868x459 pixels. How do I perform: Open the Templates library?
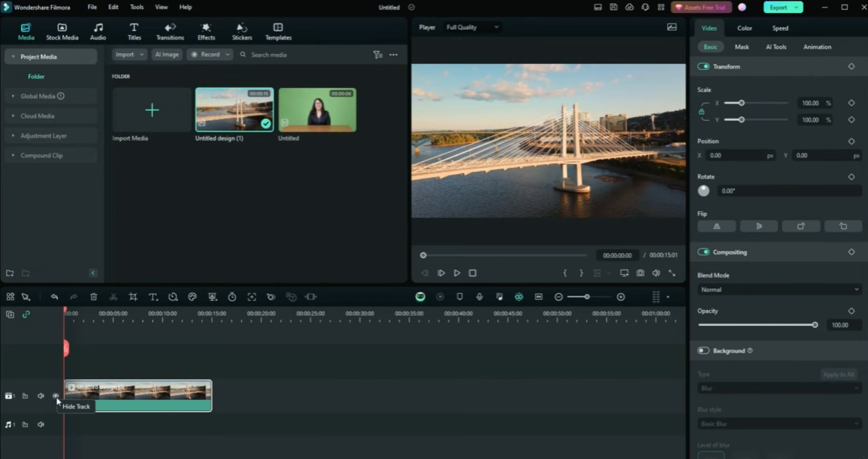pyautogui.click(x=278, y=31)
